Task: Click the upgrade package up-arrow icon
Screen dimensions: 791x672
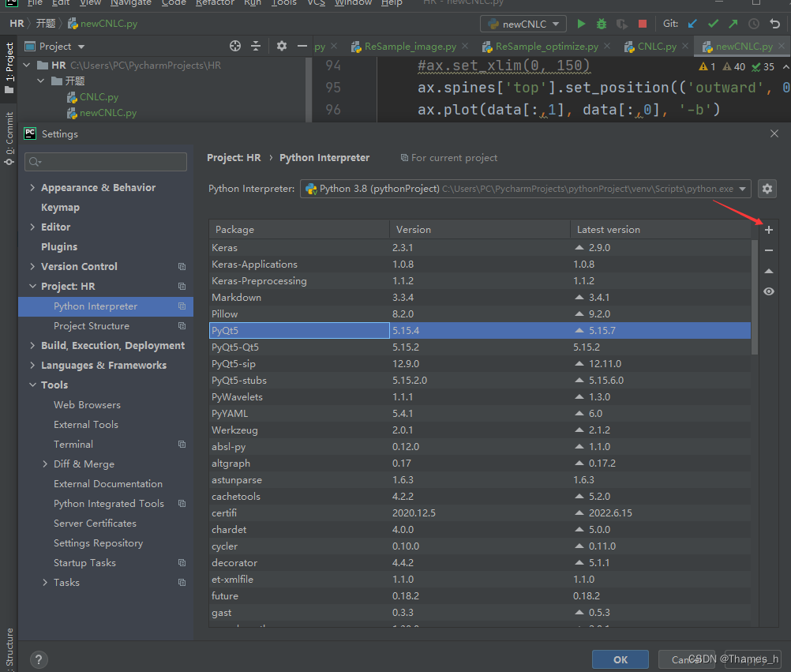Action: tap(768, 271)
